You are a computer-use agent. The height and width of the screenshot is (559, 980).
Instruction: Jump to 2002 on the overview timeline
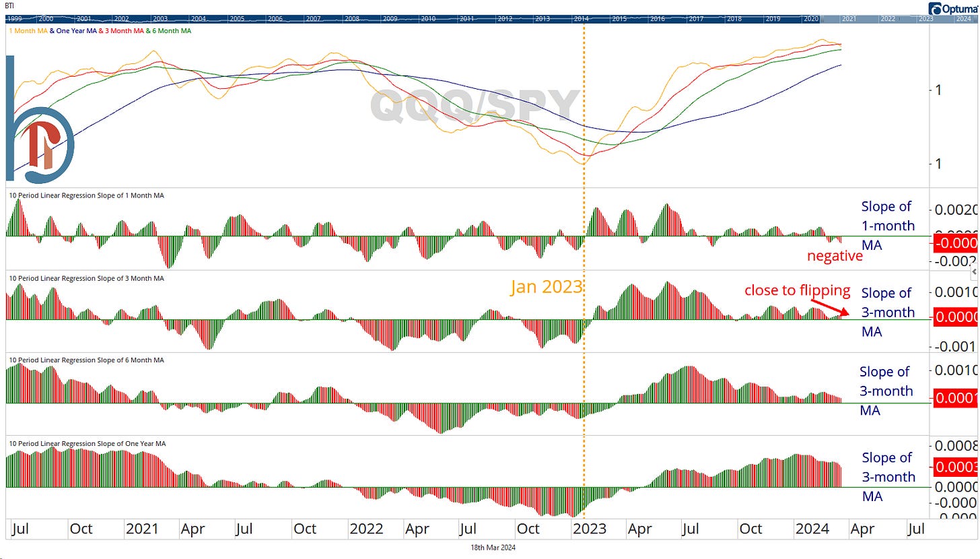(123, 19)
